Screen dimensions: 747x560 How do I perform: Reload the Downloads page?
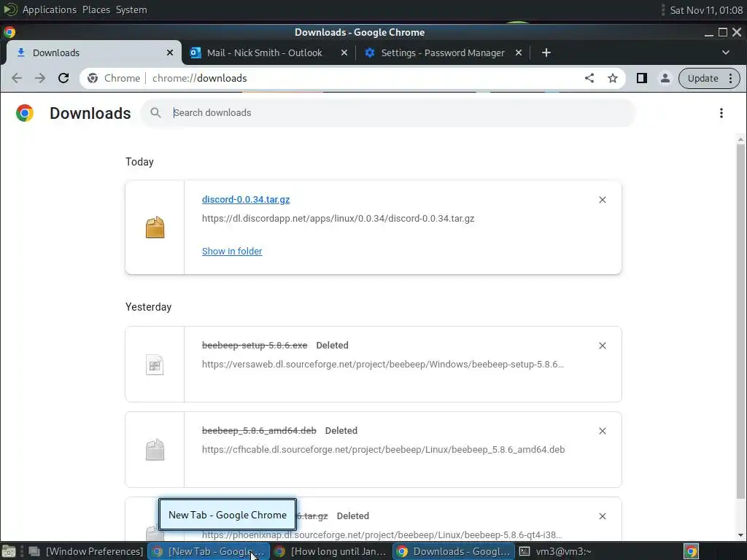[63, 78]
